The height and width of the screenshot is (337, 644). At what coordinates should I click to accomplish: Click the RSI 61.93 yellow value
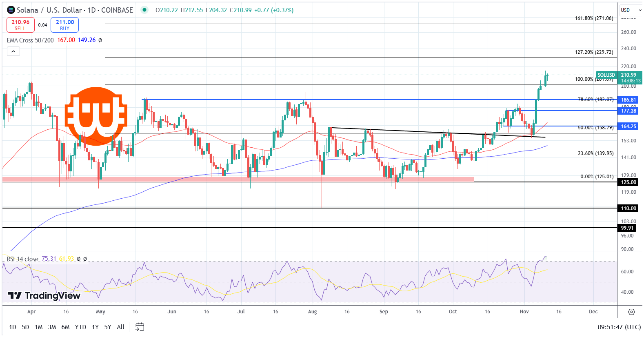(x=67, y=259)
